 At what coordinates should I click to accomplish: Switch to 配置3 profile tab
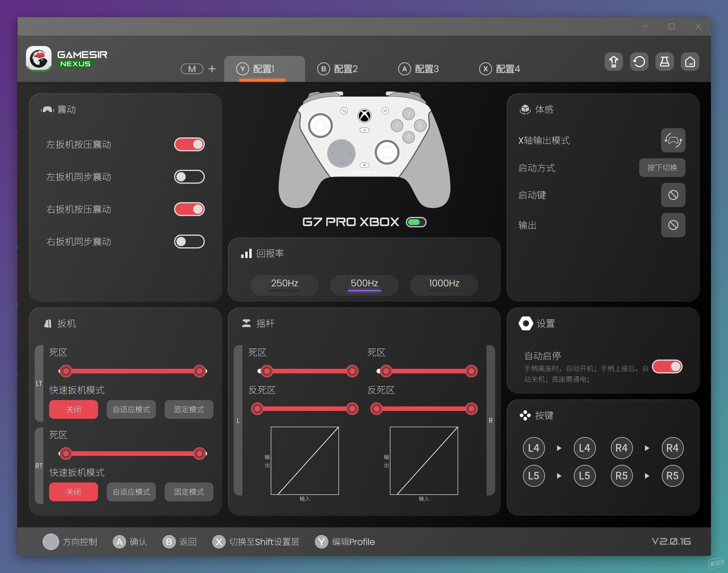[418, 69]
